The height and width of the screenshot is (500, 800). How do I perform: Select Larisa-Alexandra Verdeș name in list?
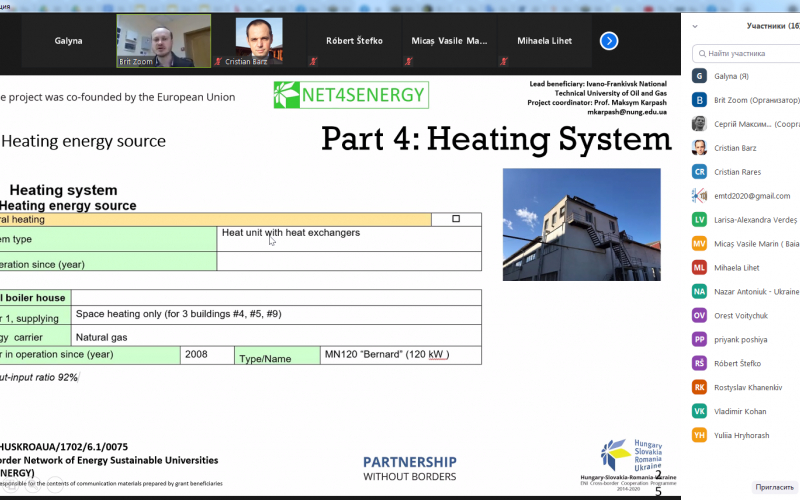pos(756,220)
